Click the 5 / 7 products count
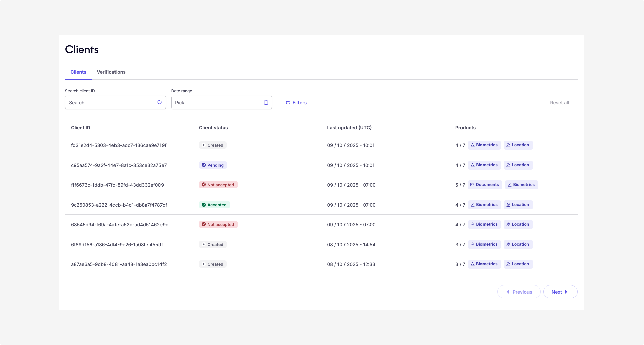644x345 pixels. click(x=460, y=185)
